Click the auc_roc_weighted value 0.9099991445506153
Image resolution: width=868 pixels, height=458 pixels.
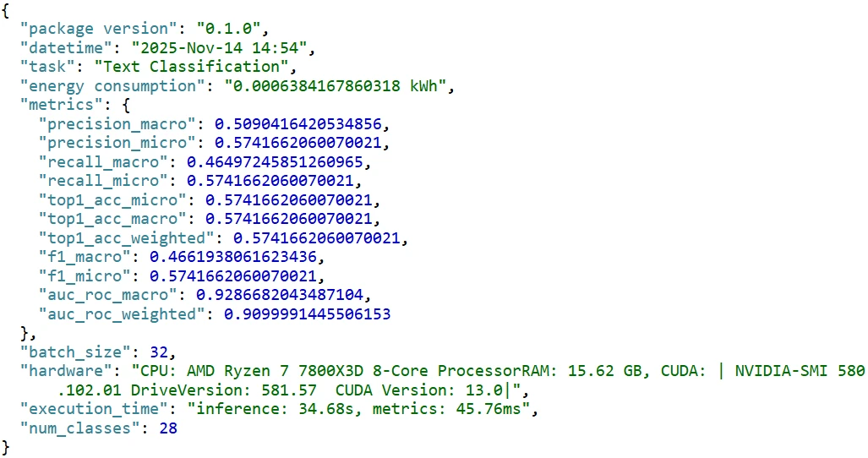pos(306,314)
